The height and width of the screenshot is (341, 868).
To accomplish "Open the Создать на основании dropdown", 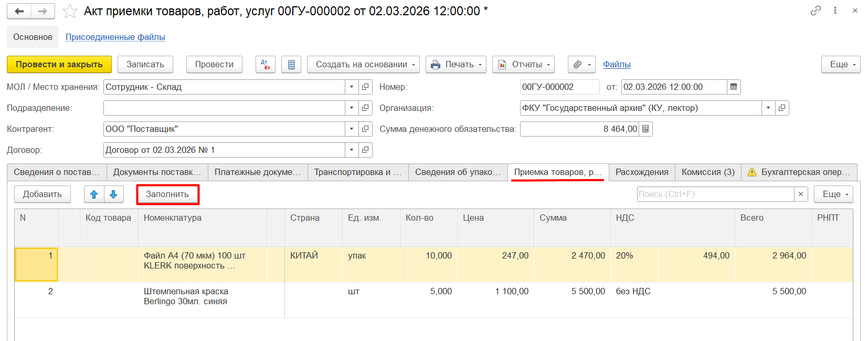I will coord(363,65).
